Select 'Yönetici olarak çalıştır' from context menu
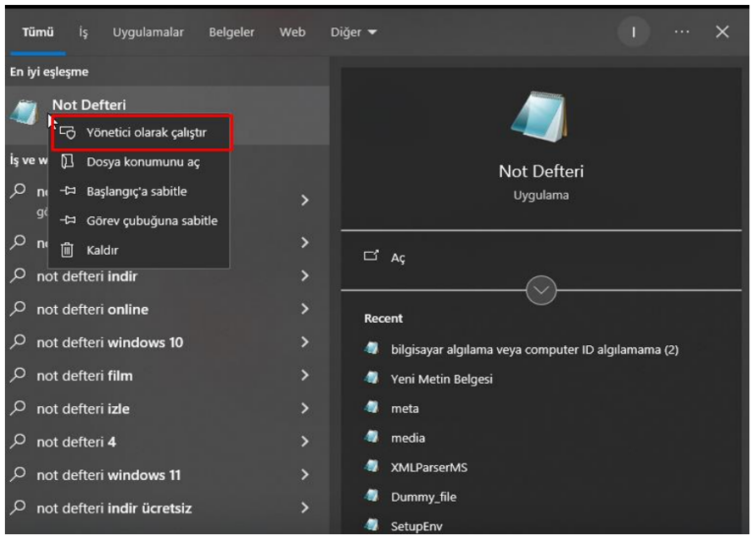This screenshot has height=540, width=756. [146, 132]
